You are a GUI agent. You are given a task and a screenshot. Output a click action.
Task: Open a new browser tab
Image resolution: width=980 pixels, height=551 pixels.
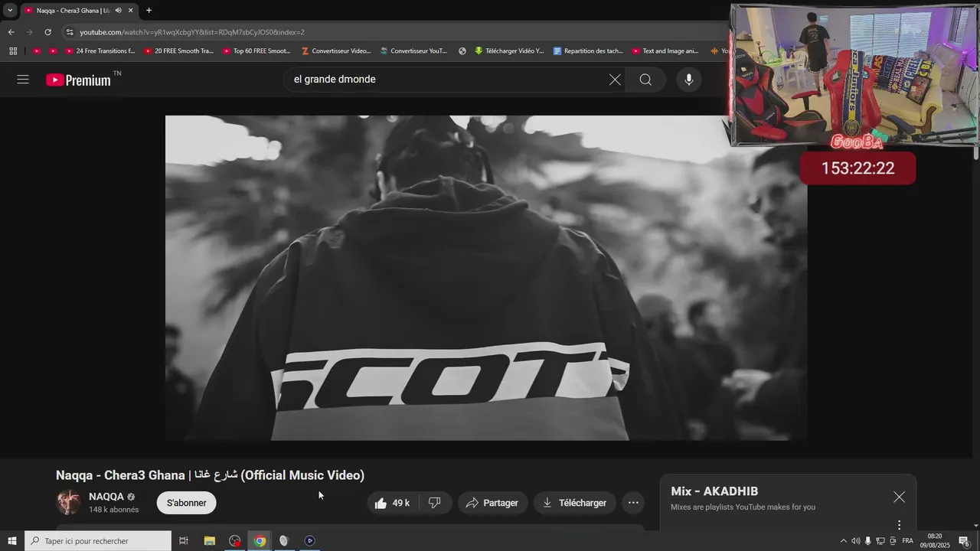[x=149, y=11]
